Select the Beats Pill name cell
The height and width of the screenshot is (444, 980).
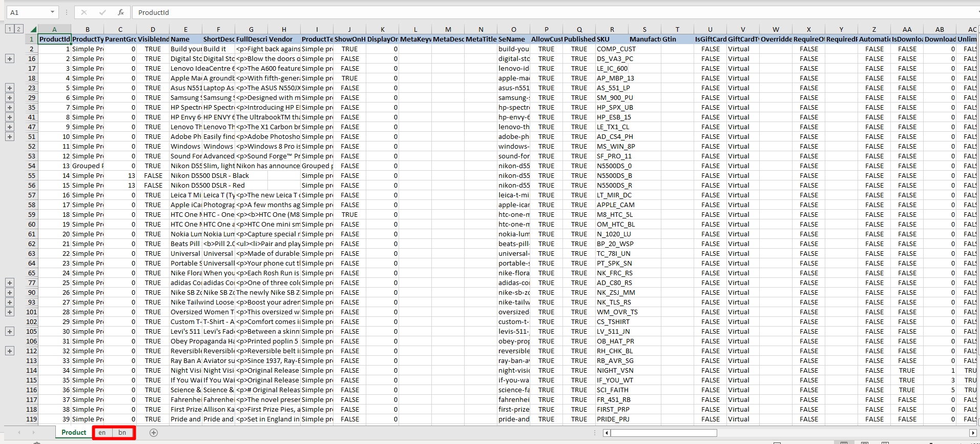pos(185,244)
